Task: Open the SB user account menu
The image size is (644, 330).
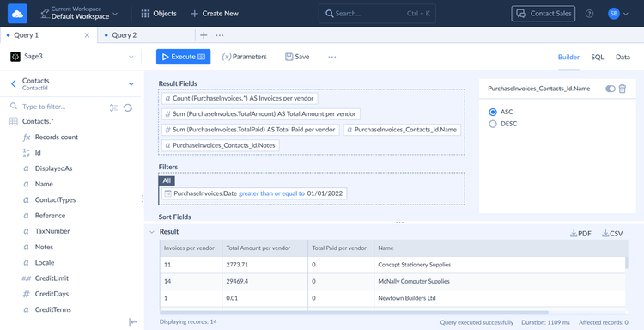Action: (618, 14)
